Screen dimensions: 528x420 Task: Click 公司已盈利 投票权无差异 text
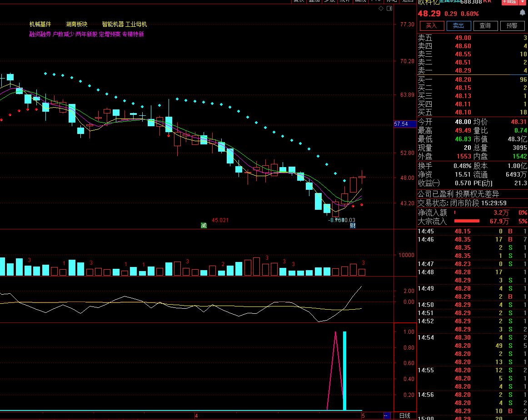[x=458, y=194]
